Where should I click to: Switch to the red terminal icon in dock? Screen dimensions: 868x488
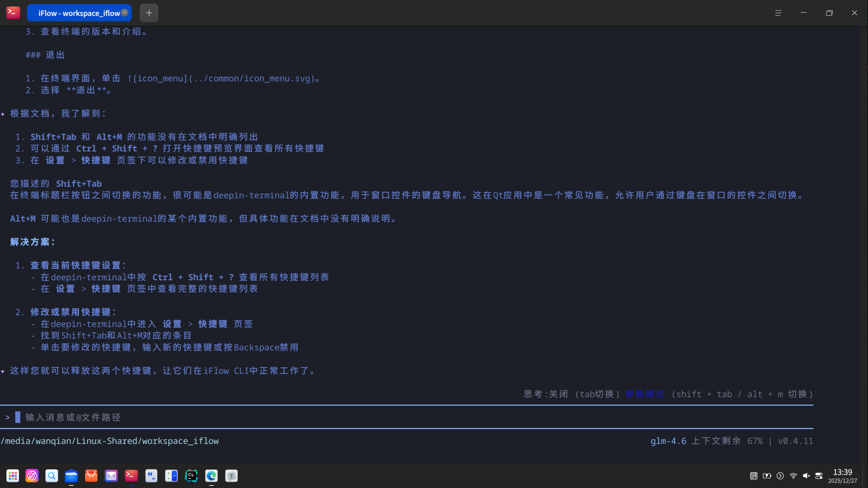click(x=131, y=476)
